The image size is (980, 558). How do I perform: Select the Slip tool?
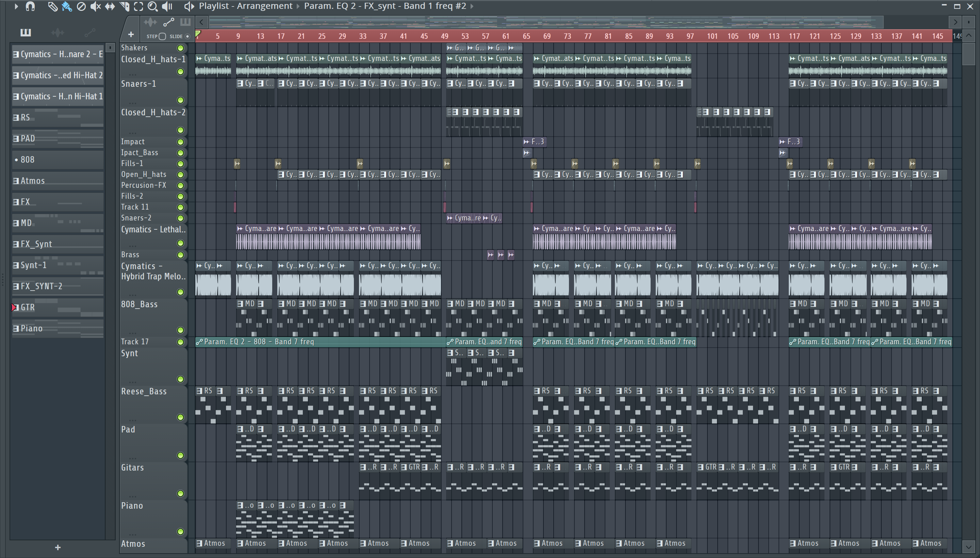pyautogui.click(x=110, y=6)
